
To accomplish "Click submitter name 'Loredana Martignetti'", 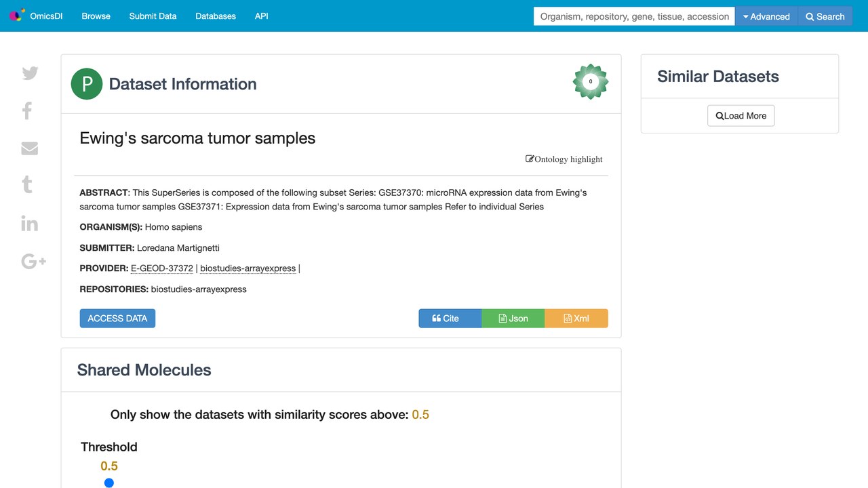I will (178, 248).
